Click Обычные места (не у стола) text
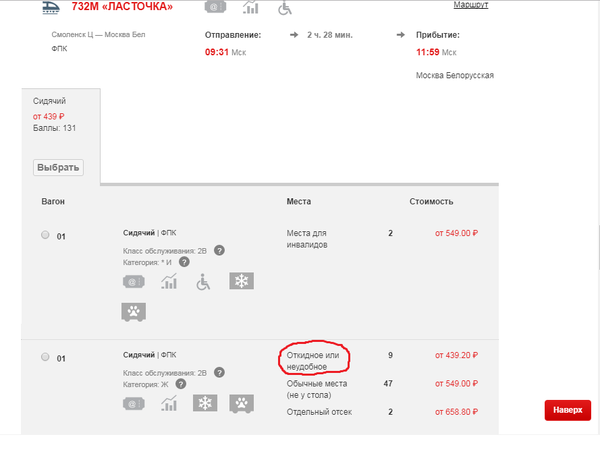Image resolution: width=600 pixels, height=466 pixels. click(x=317, y=389)
